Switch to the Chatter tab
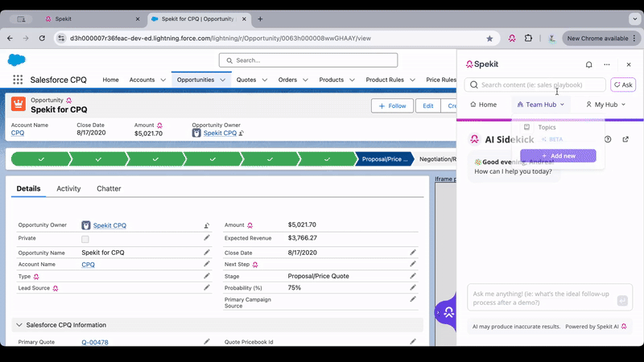The image size is (644, 362). point(109,189)
